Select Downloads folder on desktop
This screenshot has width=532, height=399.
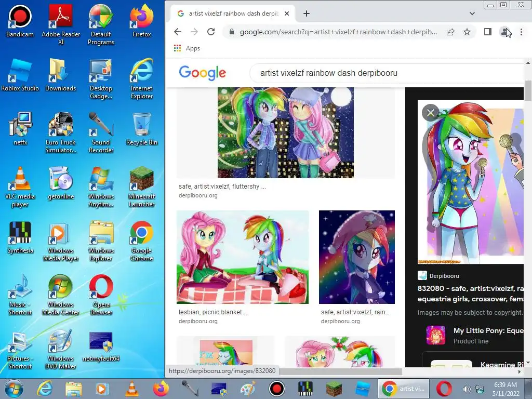coord(61,75)
